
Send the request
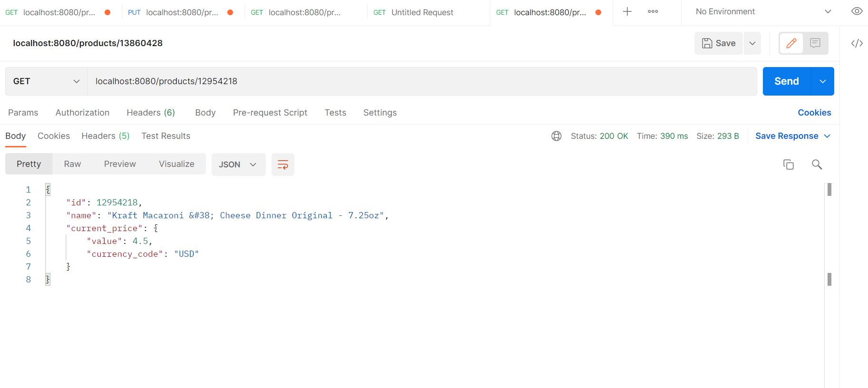point(787,81)
